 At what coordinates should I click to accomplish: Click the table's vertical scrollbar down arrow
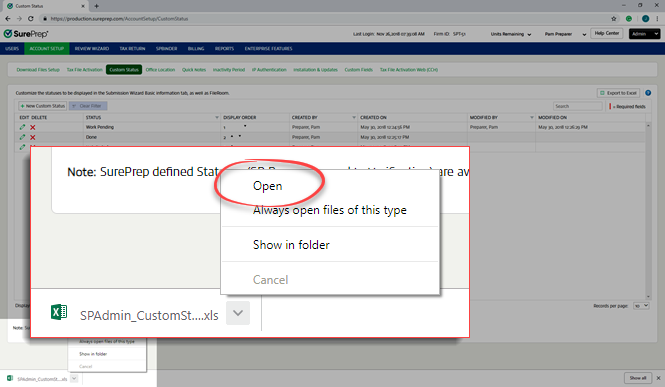point(648,297)
